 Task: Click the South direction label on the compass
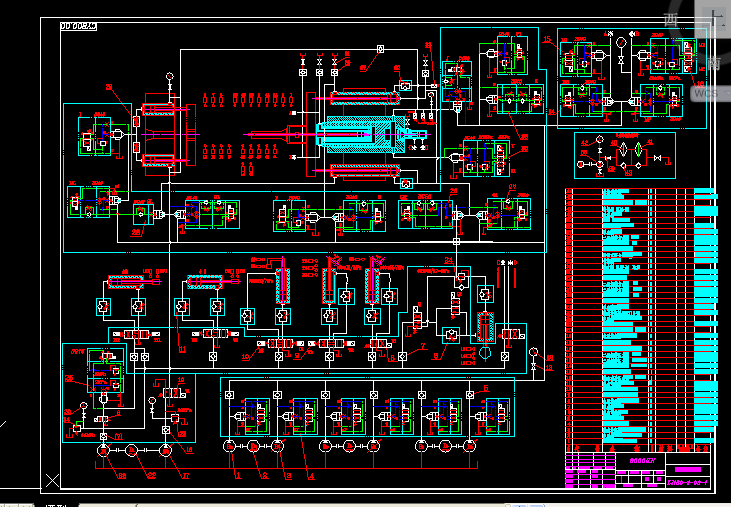point(711,64)
